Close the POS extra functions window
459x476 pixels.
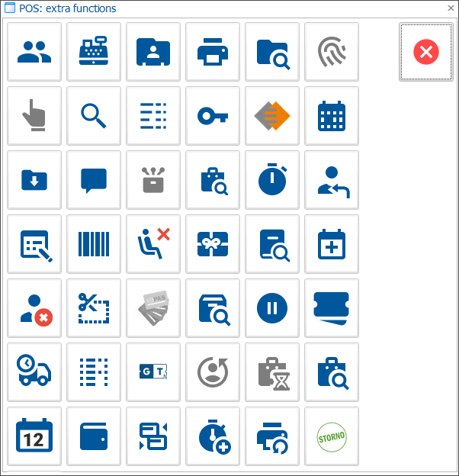[x=451, y=8]
